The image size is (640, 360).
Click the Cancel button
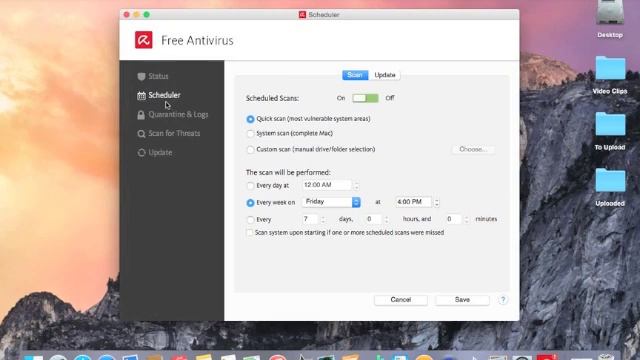[x=401, y=300]
